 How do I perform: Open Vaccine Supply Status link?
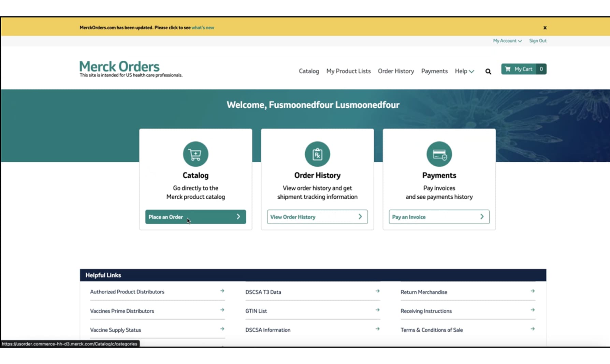[x=116, y=330]
